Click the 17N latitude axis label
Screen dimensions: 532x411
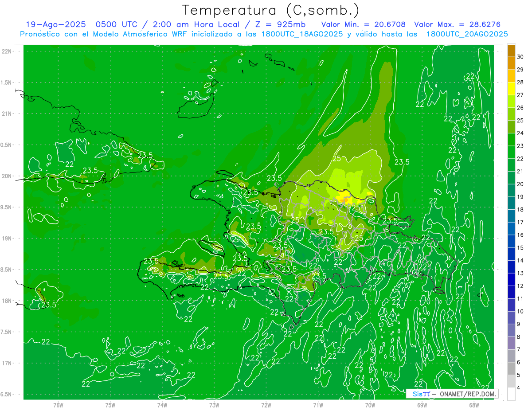tap(7, 363)
